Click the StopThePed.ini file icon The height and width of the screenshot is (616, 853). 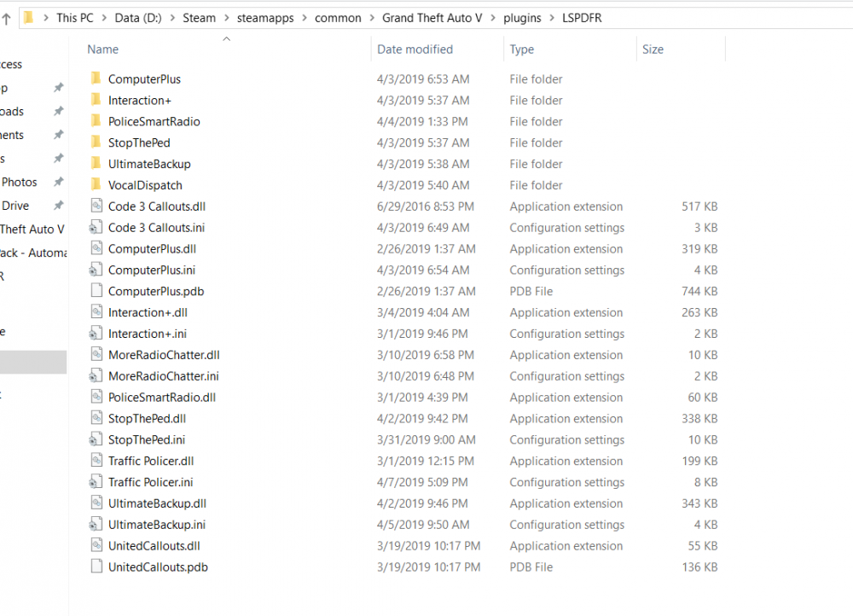(96, 439)
